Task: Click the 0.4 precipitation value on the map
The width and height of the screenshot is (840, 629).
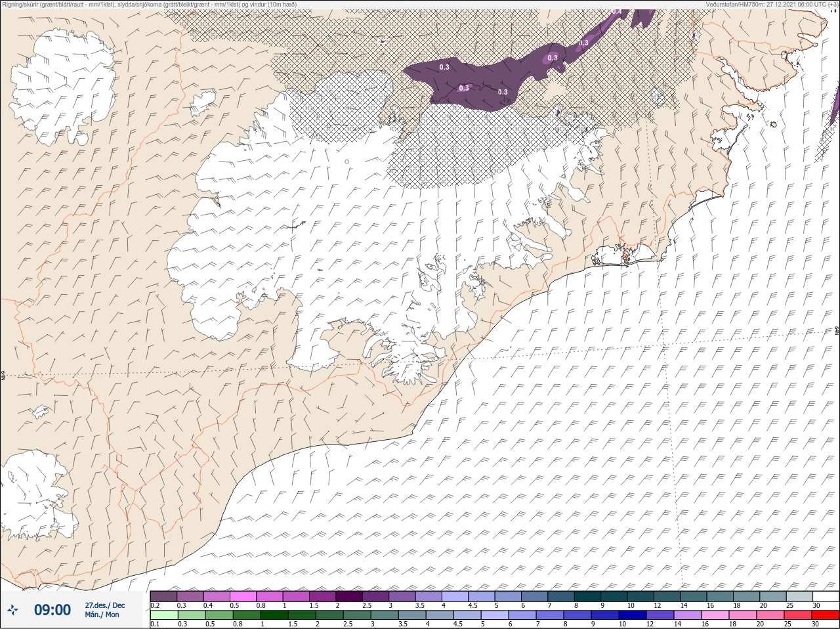Action: tap(617, 11)
